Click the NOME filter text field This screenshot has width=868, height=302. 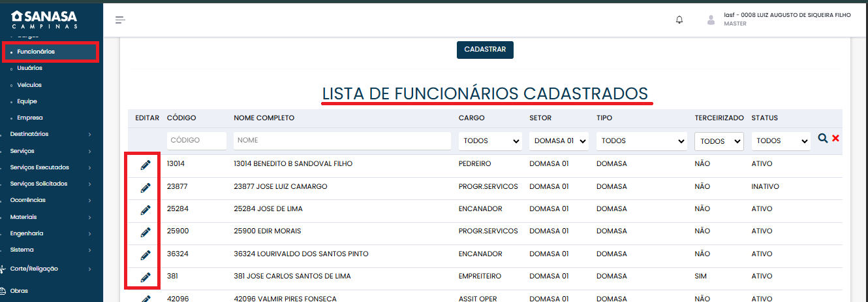pos(342,141)
